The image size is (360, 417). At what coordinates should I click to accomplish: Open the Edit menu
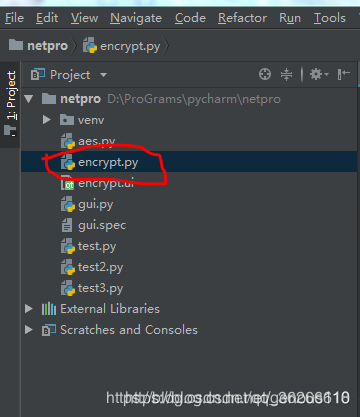(47, 18)
